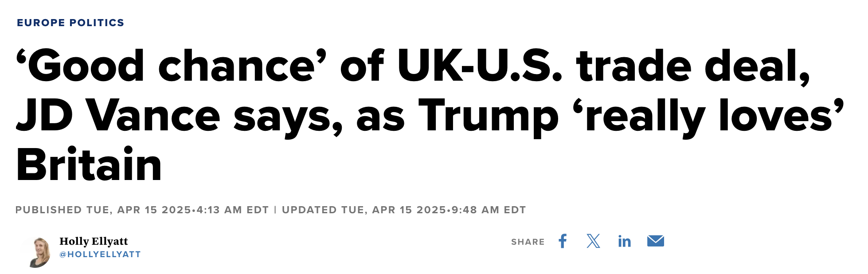Click the '9:48 AM EDT' updated time

point(489,210)
